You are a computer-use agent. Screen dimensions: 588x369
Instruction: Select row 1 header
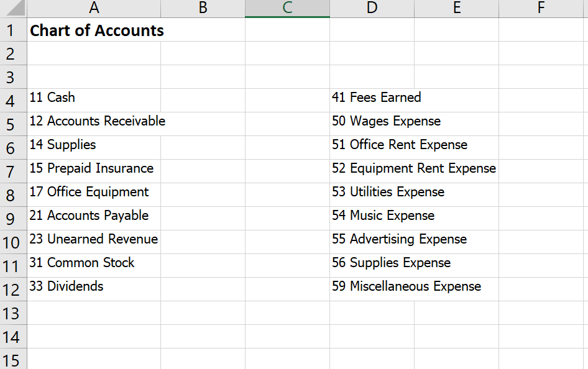(x=14, y=30)
